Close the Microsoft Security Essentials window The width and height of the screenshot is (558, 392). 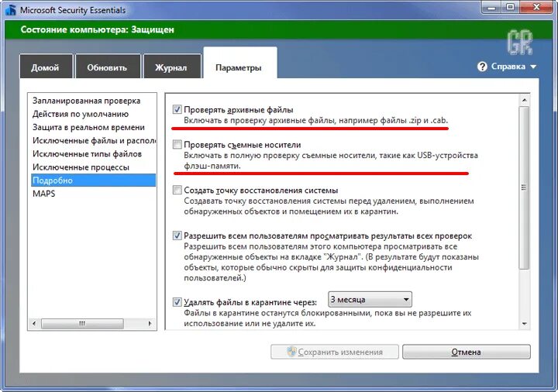536,7
